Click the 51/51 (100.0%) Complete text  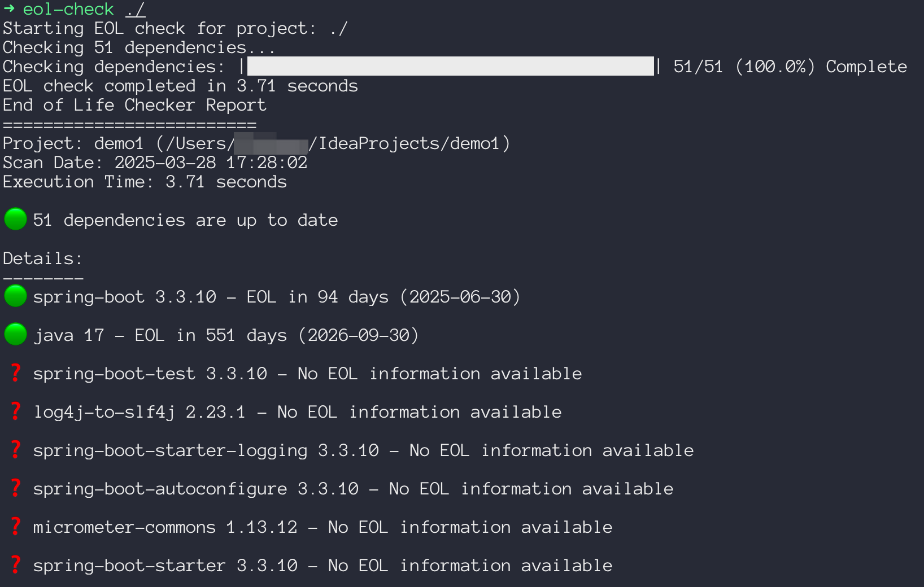pyautogui.click(x=790, y=67)
